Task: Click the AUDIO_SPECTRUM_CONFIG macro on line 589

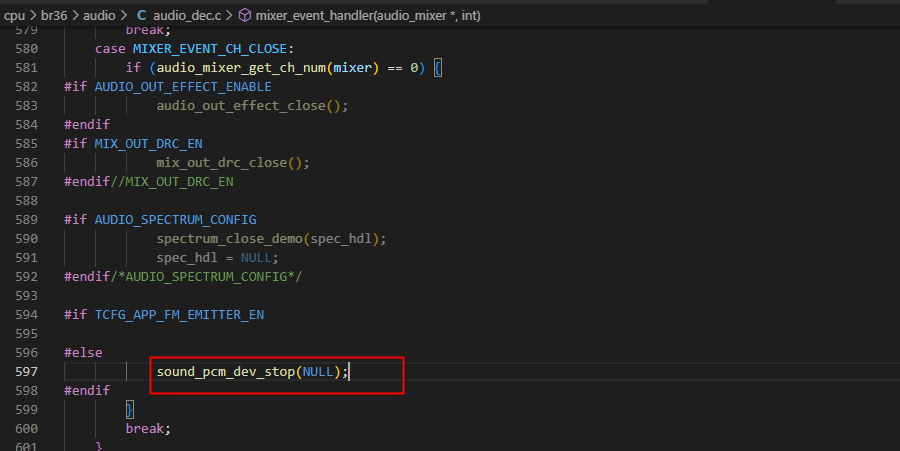Action: pos(176,220)
